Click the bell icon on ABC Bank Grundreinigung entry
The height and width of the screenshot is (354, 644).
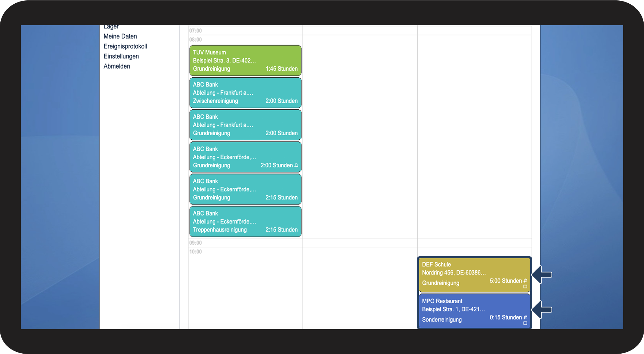[x=296, y=166]
